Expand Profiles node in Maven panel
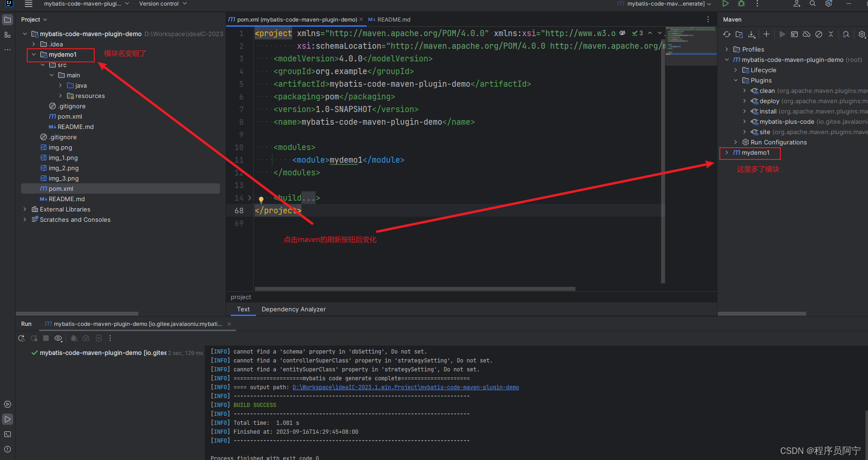 (x=727, y=50)
